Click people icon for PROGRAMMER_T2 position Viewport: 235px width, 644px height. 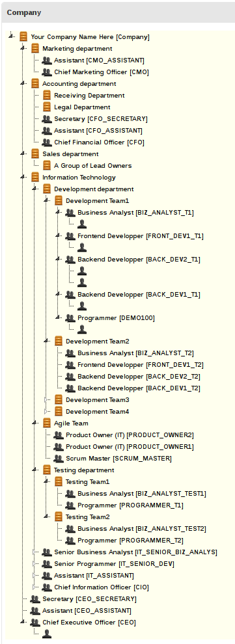tap(70, 540)
